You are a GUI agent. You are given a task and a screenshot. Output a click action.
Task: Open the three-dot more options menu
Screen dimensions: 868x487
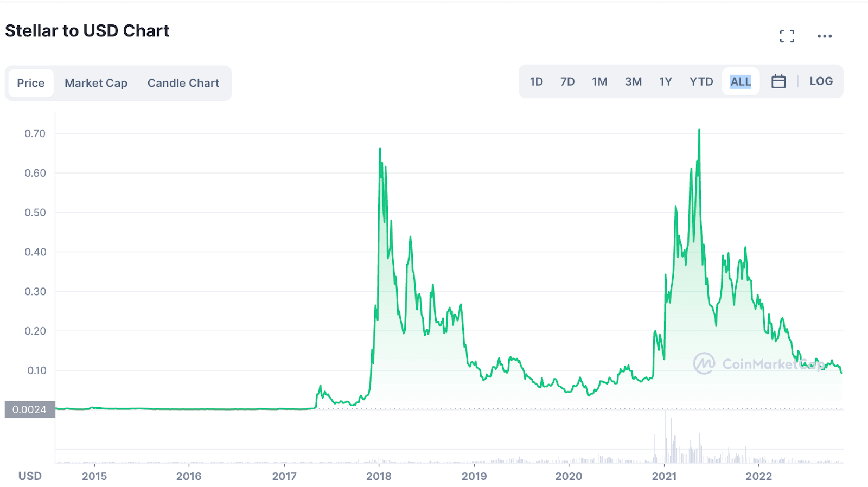point(824,36)
